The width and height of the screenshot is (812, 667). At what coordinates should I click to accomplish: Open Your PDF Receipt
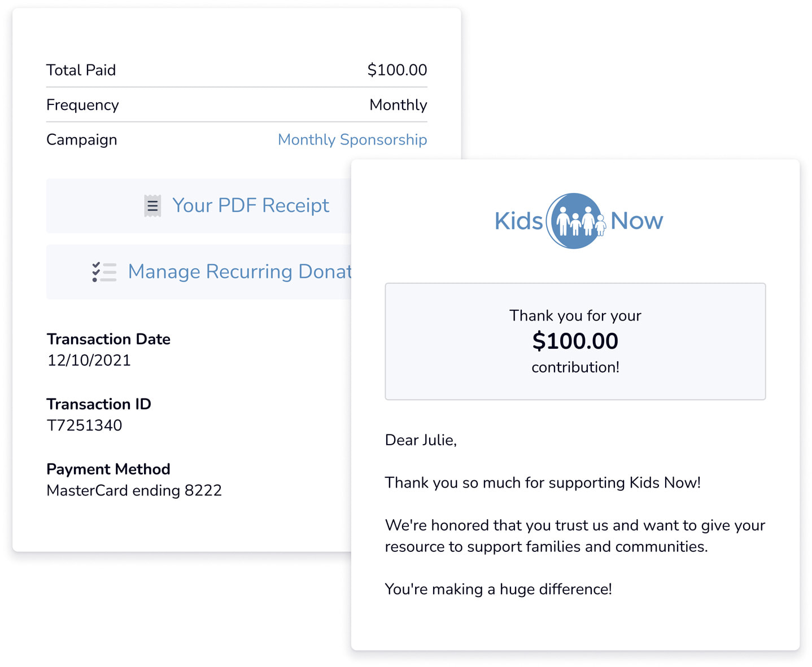click(198, 205)
